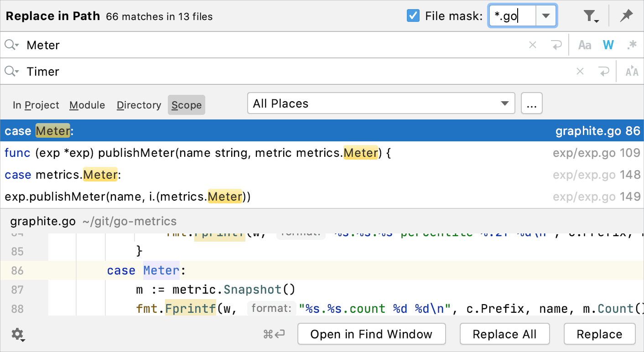The width and height of the screenshot is (644, 352).
Task: Open the search history via magnifier dropdown
Action: pyautogui.click(x=11, y=44)
